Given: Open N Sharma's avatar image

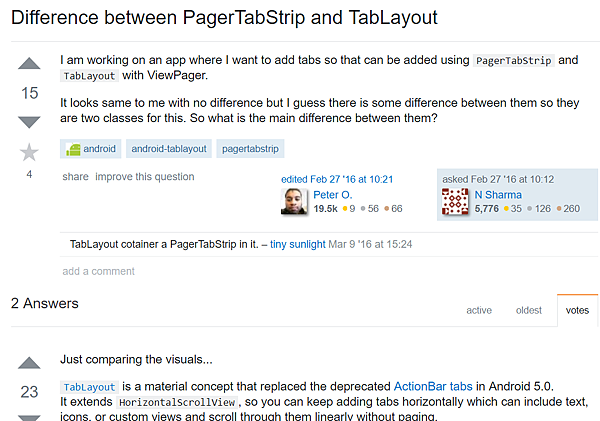Looking at the screenshot, I should pos(456,202).
